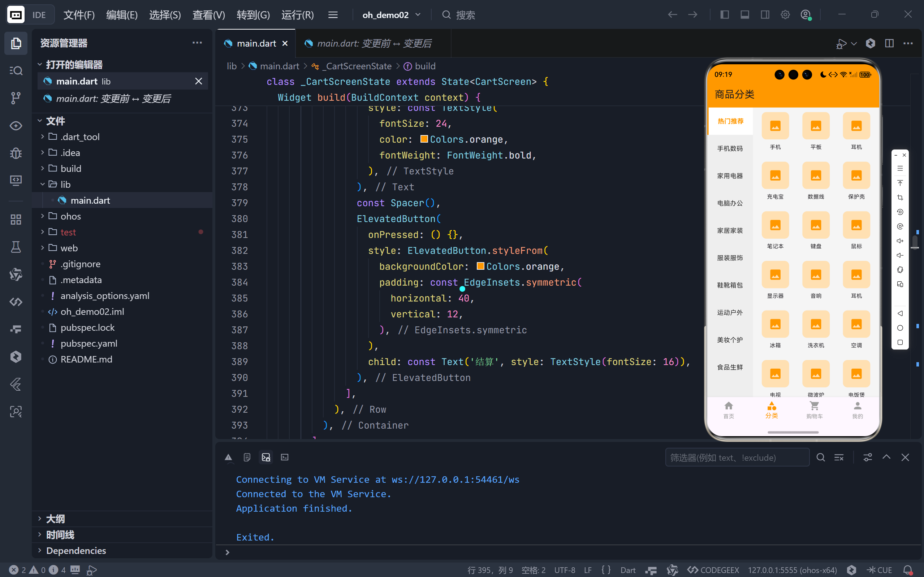Click the clear console output icon
The width and height of the screenshot is (924, 577).
pyautogui.click(x=839, y=457)
